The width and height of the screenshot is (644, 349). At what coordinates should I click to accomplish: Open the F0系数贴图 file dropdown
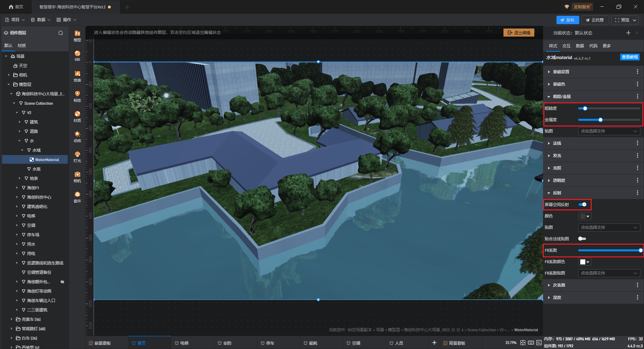tap(609, 273)
